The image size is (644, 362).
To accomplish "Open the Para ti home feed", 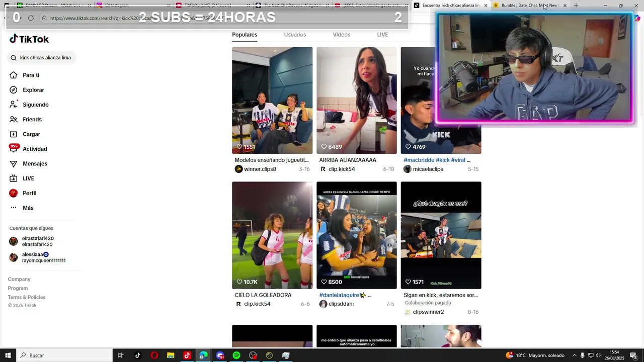I will [x=24, y=75].
